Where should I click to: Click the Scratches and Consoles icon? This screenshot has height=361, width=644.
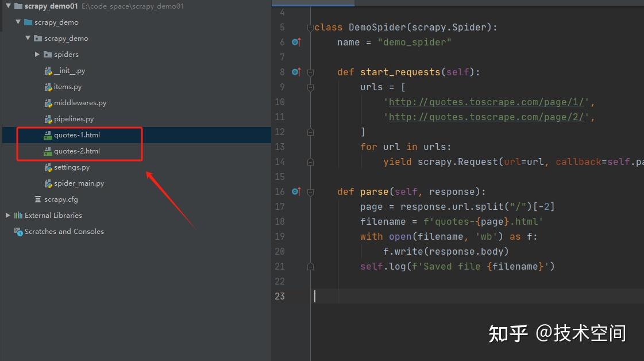(18, 231)
